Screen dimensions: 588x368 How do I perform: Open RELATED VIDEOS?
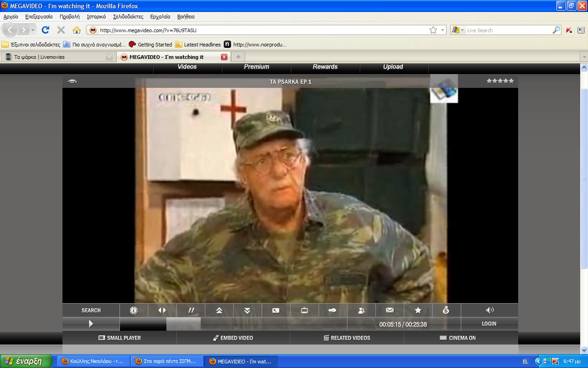[x=347, y=338]
